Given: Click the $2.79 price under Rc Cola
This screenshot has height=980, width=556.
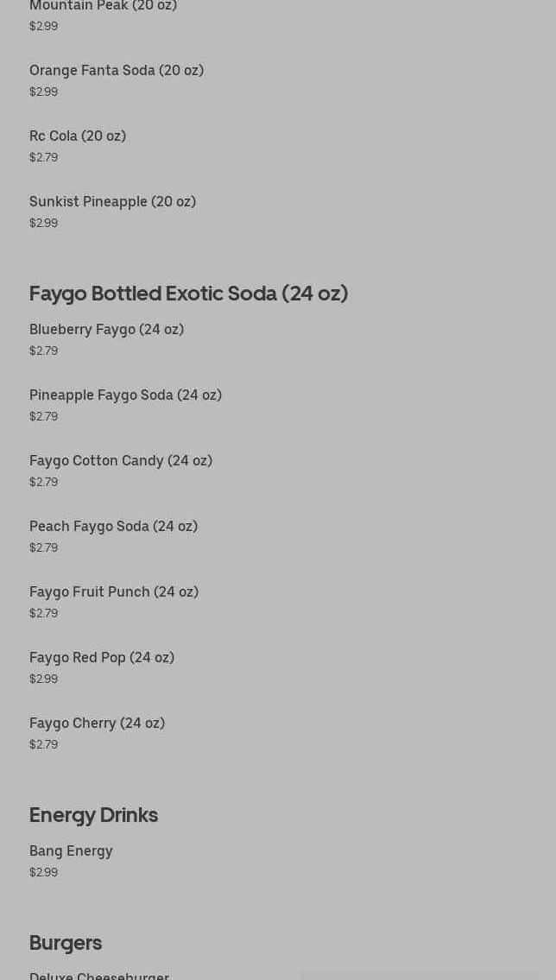Looking at the screenshot, I should (43, 157).
